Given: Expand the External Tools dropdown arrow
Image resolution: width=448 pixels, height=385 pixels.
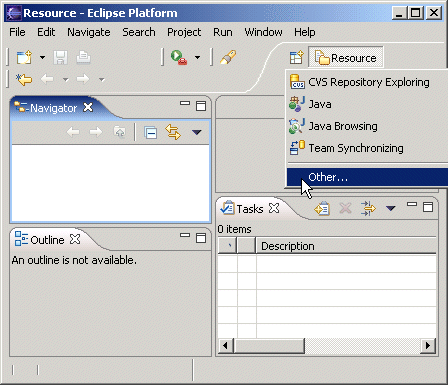Looking at the screenshot, I should tap(197, 58).
